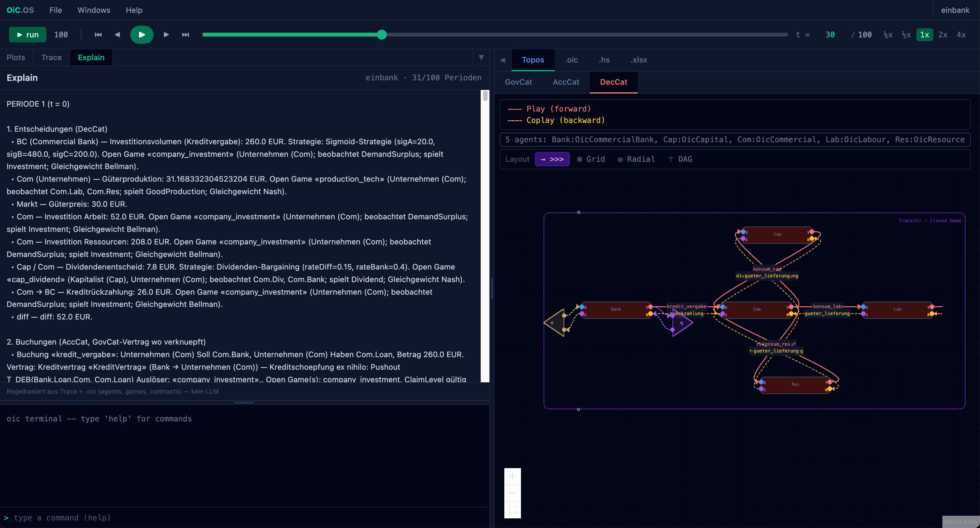Set playback speed to 4x

click(x=961, y=35)
